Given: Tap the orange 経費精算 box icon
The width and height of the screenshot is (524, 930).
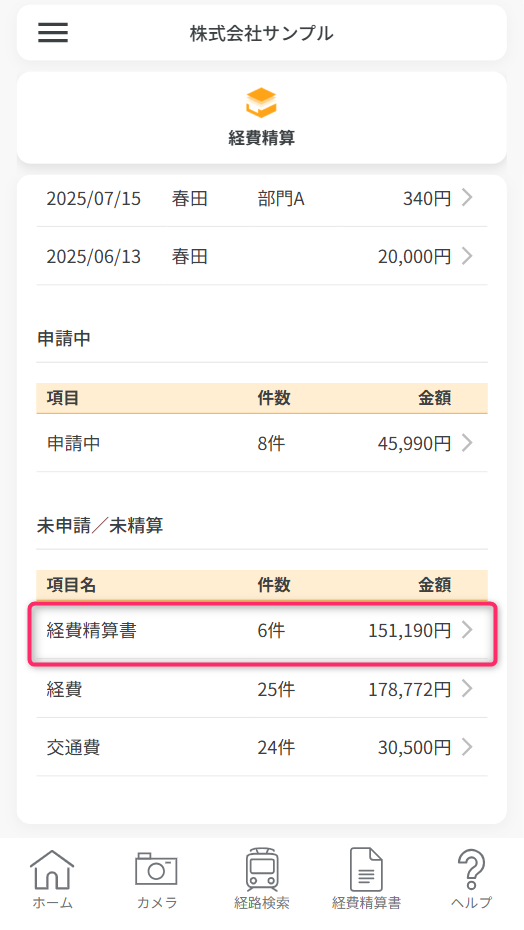Looking at the screenshot, I should click(x=261, y=102).
